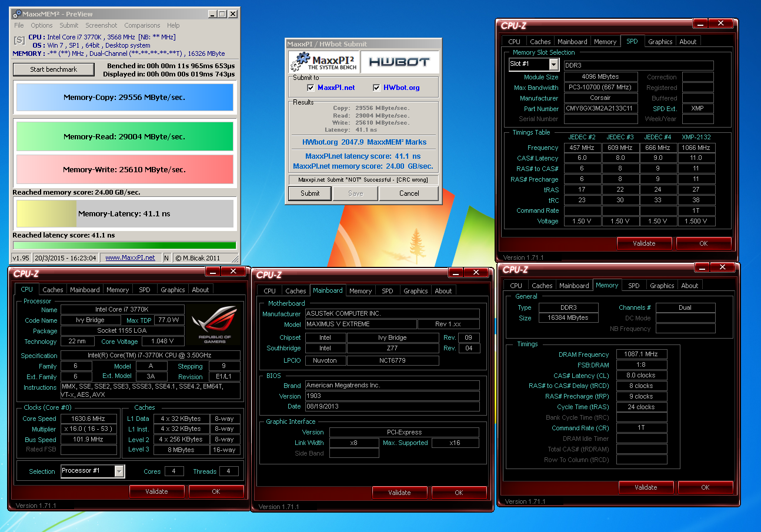
Task: Open the Options menu in MaxxMEM²
Action: click(x=42, y=25)
